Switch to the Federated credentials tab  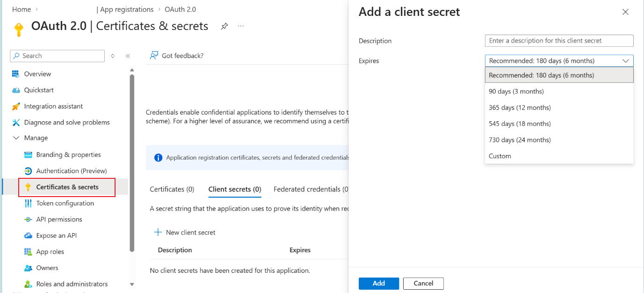coord(311,189)
